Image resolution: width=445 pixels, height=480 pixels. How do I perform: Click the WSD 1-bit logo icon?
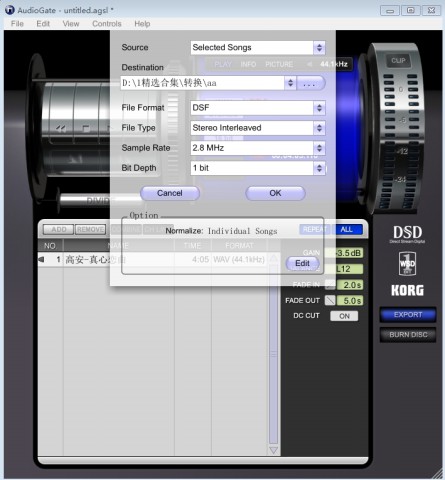point(407,263)
